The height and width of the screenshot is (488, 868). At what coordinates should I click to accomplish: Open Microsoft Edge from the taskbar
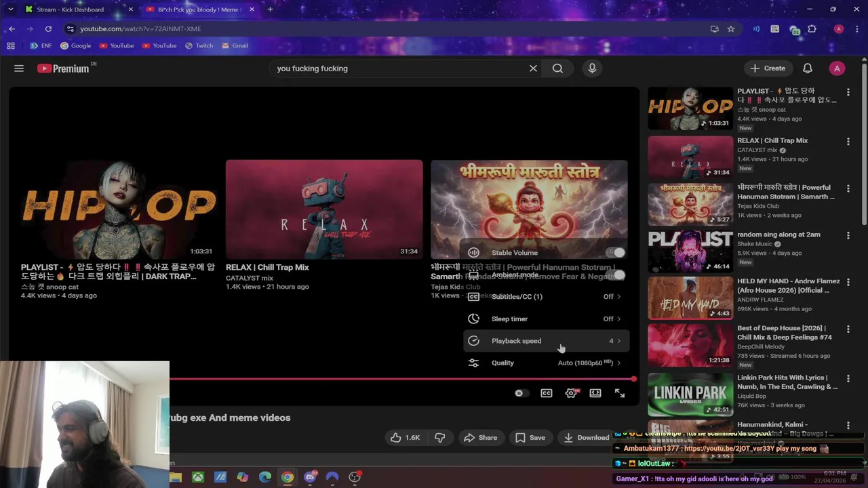pos(265,477)
